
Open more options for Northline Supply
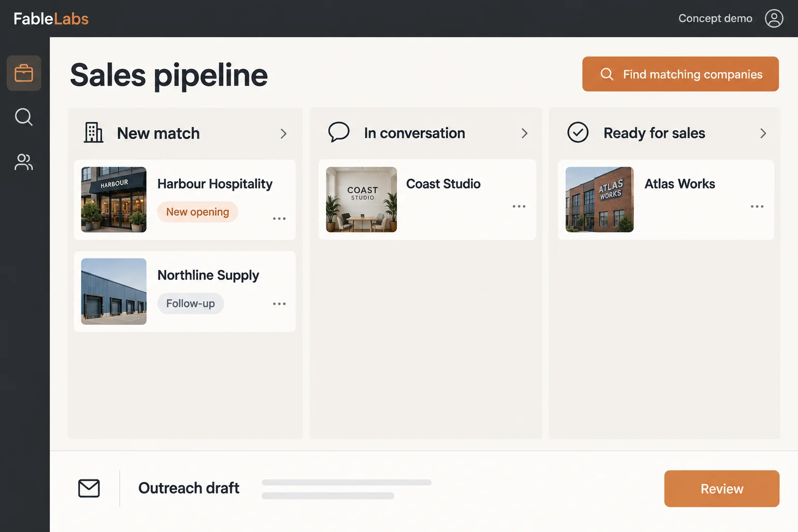tap(280, 304)
